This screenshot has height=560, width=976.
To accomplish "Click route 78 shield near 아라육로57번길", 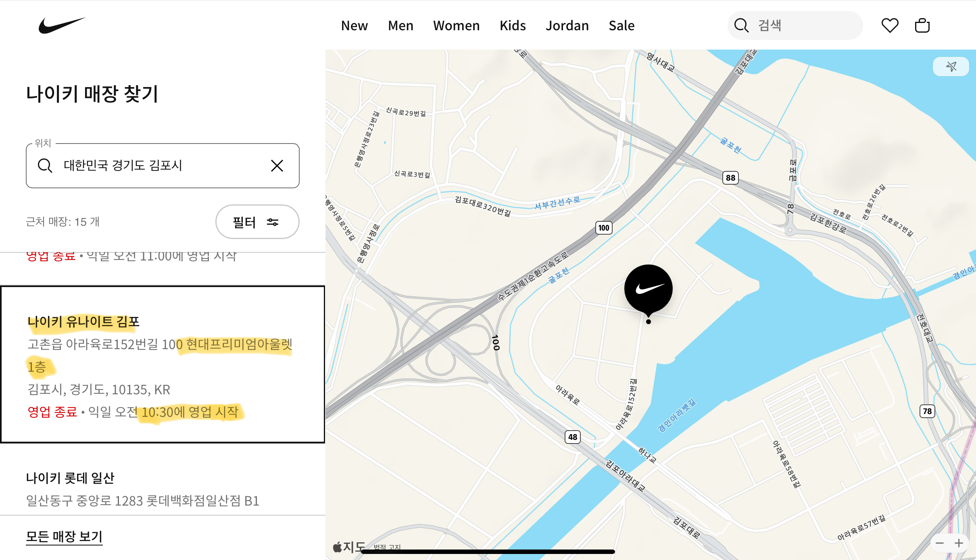I will [x=927, y=411].
